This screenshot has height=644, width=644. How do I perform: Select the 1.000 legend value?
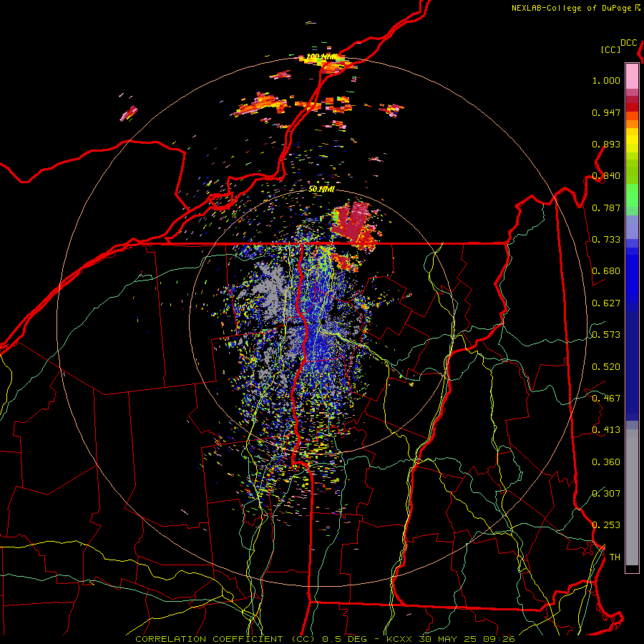click(x=606, y=80)
